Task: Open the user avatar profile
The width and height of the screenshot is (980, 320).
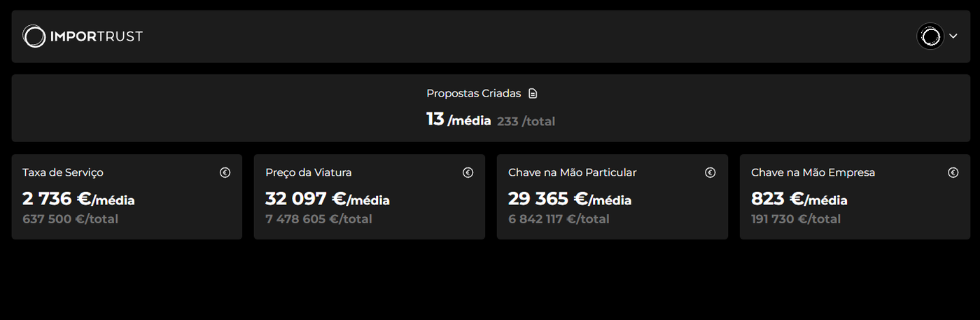Action: click(930, 36)
